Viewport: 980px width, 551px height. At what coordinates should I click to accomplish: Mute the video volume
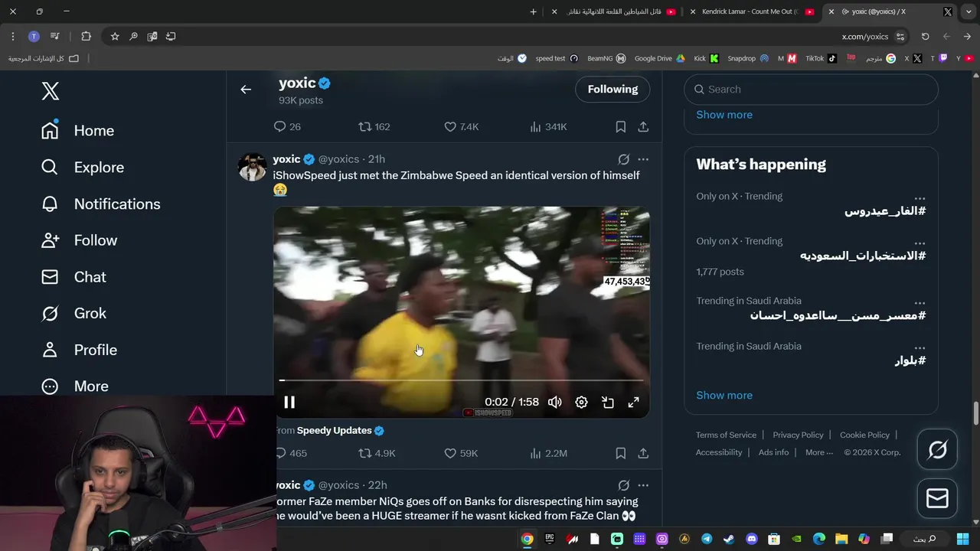click(555, 403)
